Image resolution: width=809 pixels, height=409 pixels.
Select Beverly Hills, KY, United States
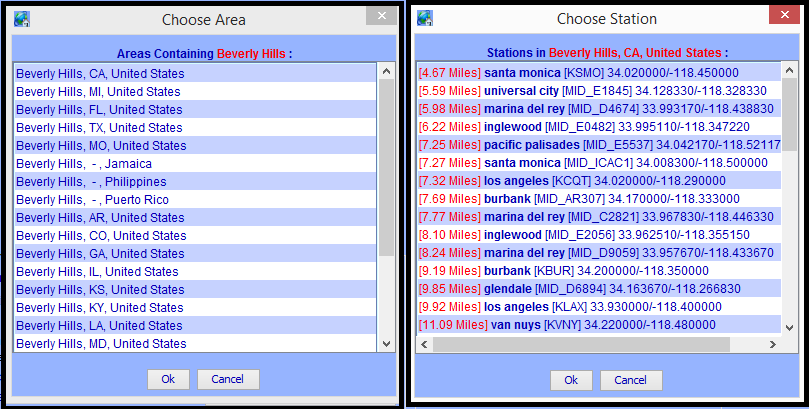click(x=196, y=308)
